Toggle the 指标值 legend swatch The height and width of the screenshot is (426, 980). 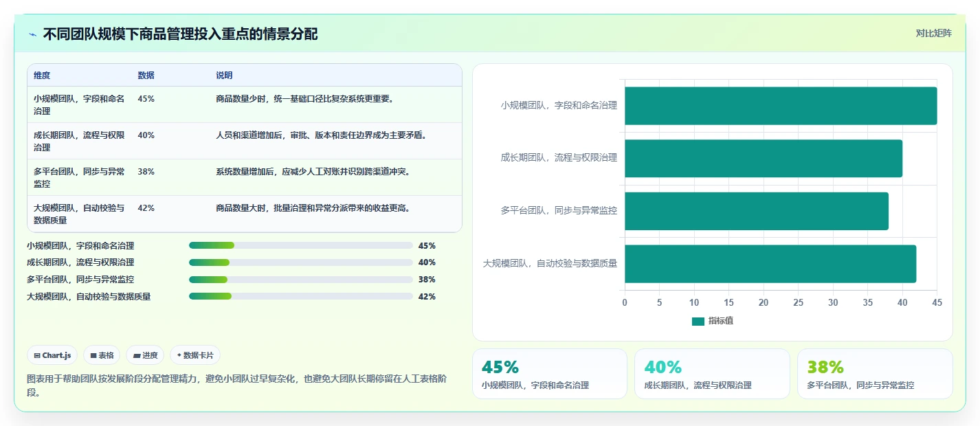[x=698, y=321]
